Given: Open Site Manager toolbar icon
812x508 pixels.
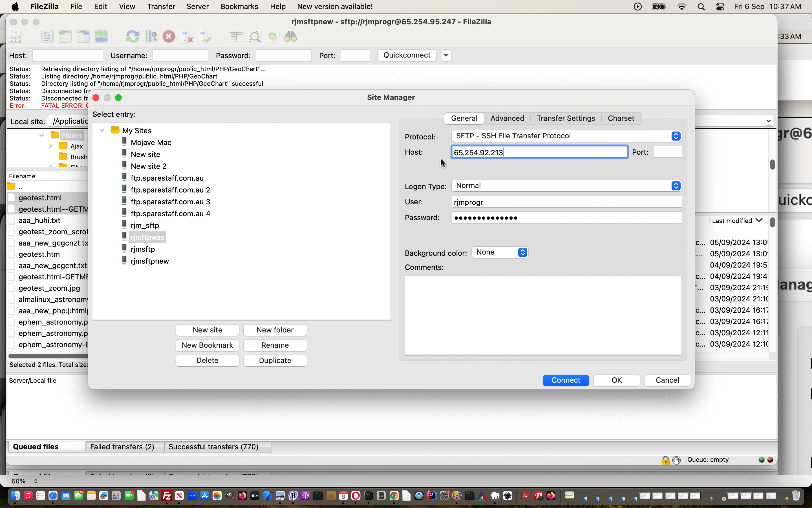Looking at the screenshot, I should (x=16, y=37).
